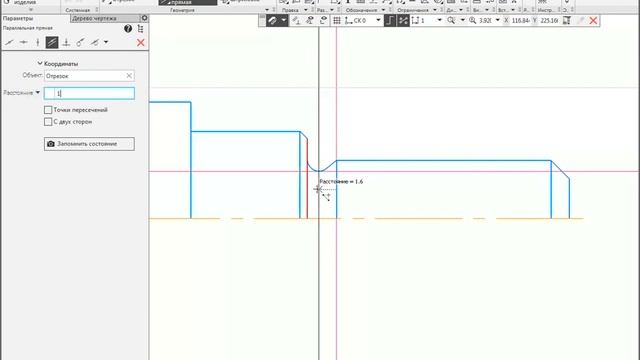Click the icon right of Y coordinate
Screen dimensions: 640x360
[x=567, y=20]
